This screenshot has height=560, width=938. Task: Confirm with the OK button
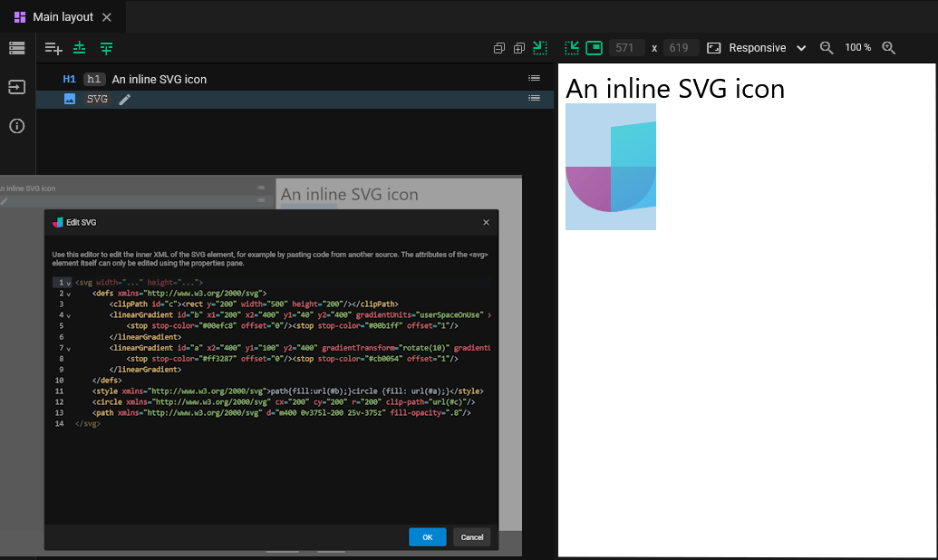427,537
